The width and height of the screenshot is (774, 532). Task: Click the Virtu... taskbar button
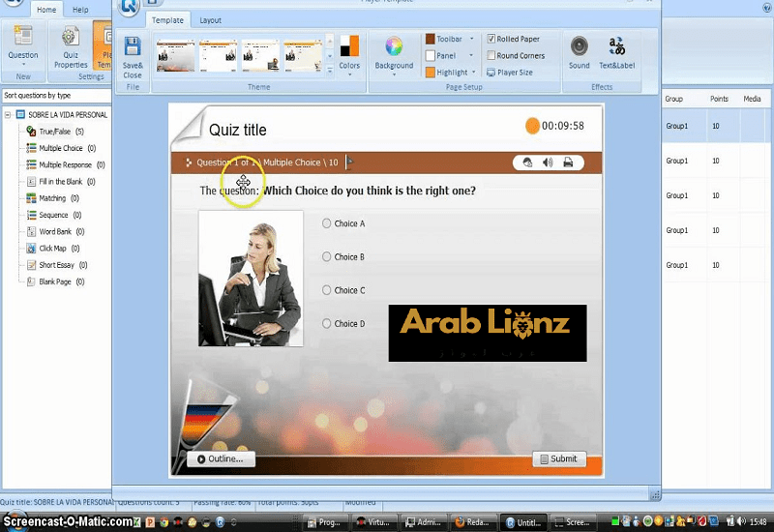tap(373, 521)
